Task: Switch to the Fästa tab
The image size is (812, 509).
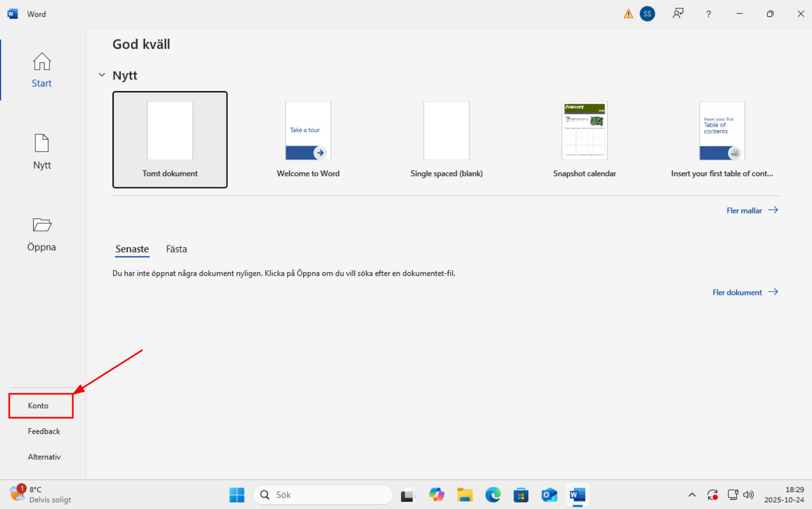Action: pos(176,249)
